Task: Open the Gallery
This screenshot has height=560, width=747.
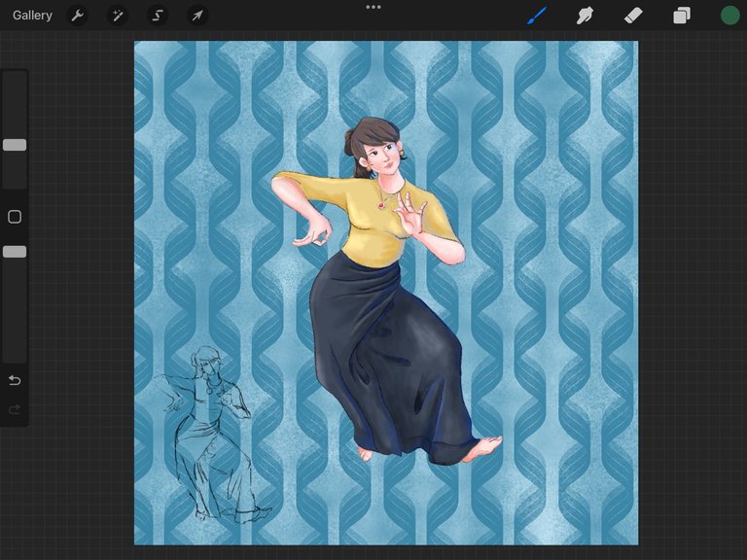Action: (32, 16)
